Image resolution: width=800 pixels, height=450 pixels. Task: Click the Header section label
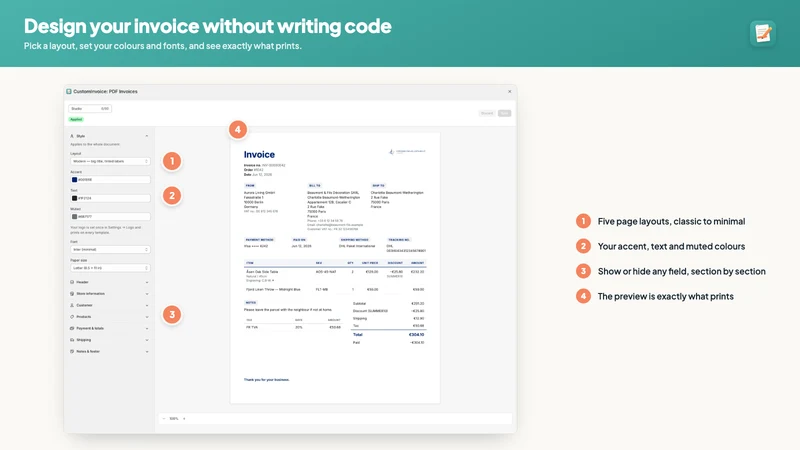coord(83,282)
